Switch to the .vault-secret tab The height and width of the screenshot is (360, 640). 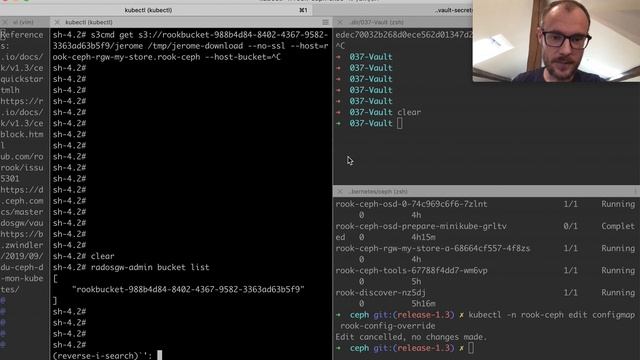tap(453, 10)
